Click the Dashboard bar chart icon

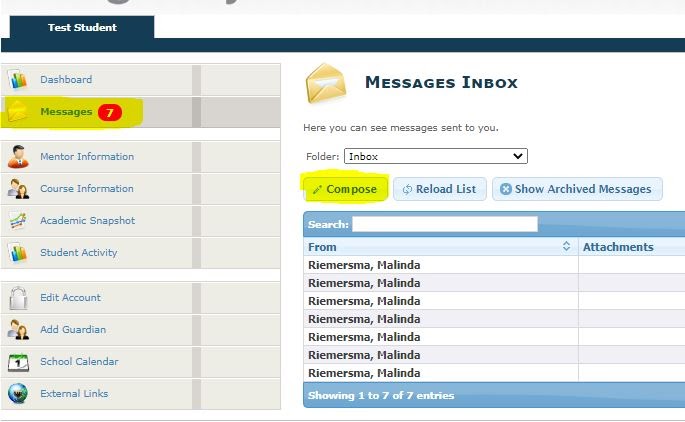[17, 80]
